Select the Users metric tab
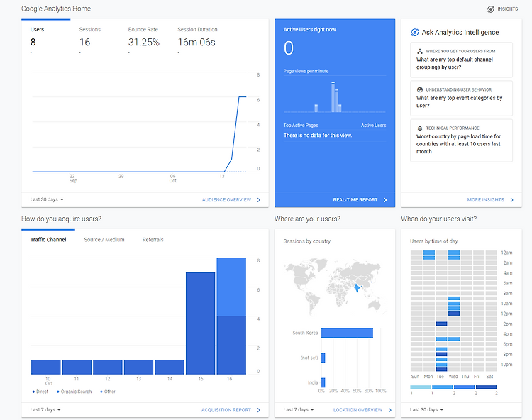The width and height of the screenshot is (532, 420). 46,38
